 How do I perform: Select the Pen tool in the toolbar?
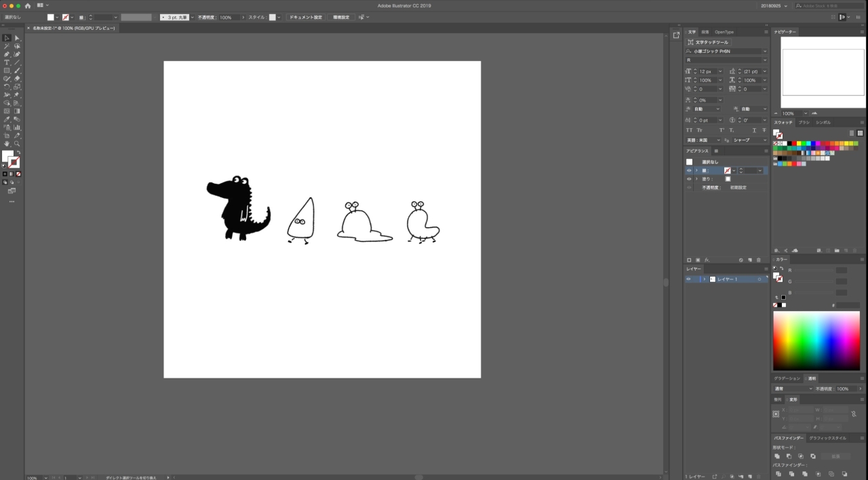pos(6,55)
